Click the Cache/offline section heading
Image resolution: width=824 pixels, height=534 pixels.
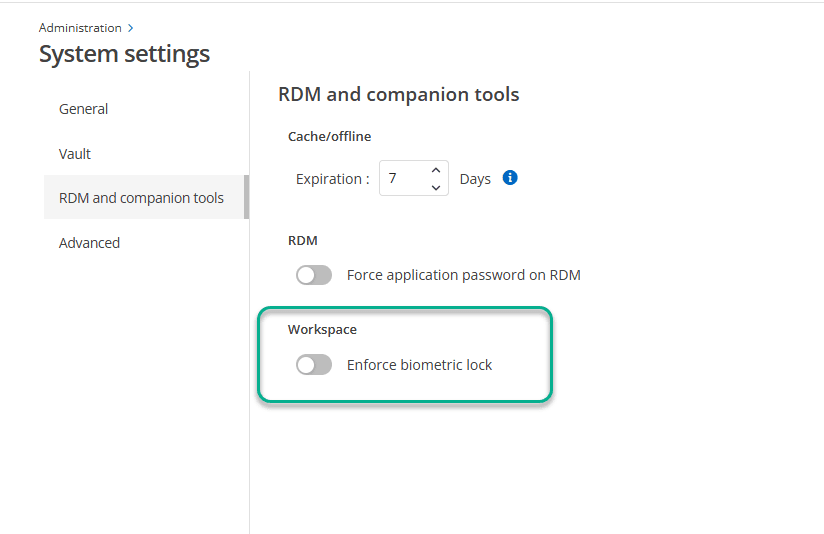click(329, 136)
